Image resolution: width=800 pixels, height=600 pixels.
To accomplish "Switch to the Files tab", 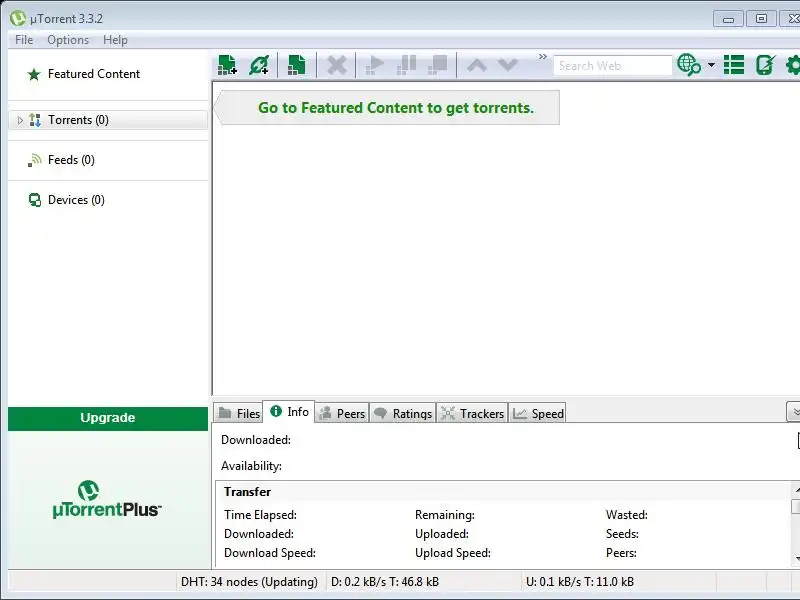I will tap(238, 413).
